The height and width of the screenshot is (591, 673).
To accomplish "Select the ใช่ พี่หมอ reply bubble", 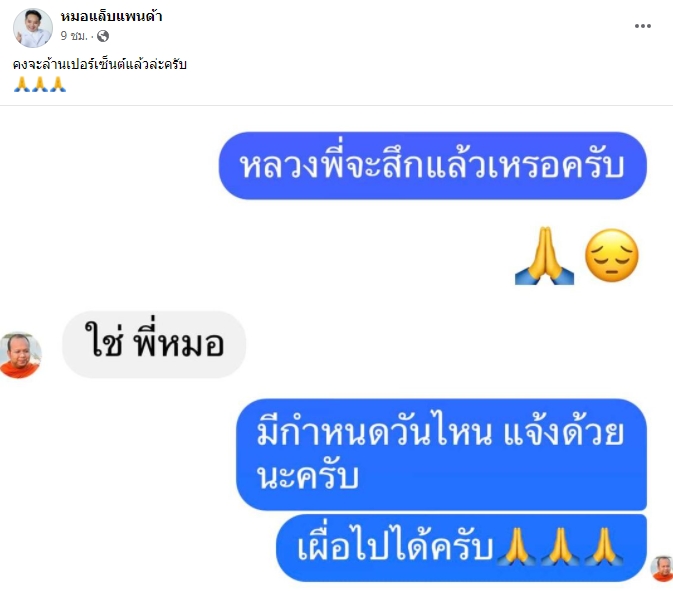I will tap(154, 345).
